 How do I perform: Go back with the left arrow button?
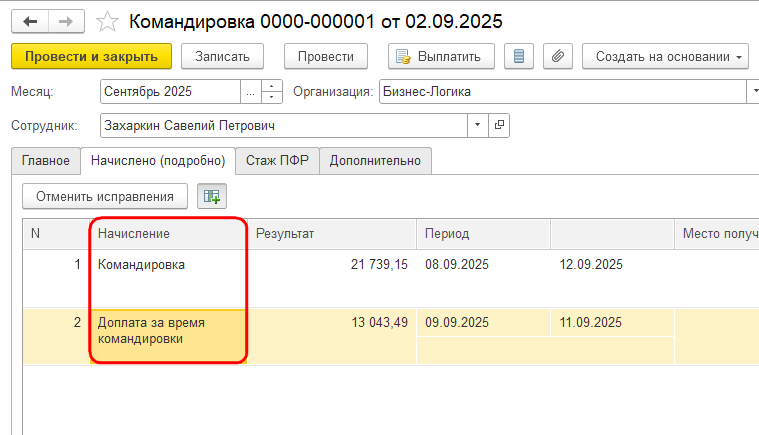tap(30, 21)
